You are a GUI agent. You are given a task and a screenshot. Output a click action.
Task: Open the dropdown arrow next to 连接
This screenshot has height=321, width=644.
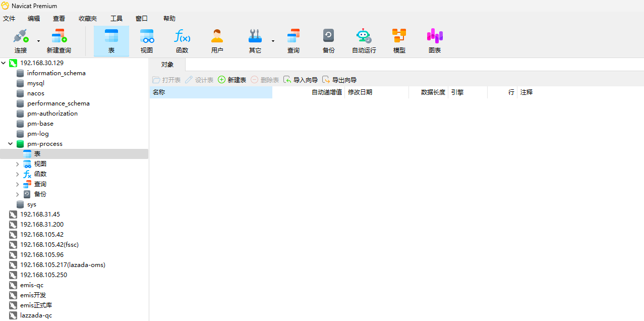click(x=38, y=41)
